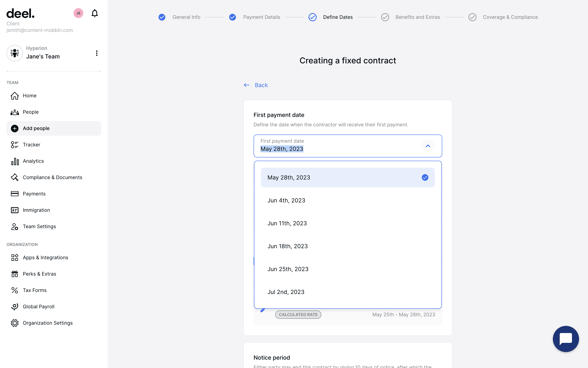Click the Add people plus icon

pos(14,128)
